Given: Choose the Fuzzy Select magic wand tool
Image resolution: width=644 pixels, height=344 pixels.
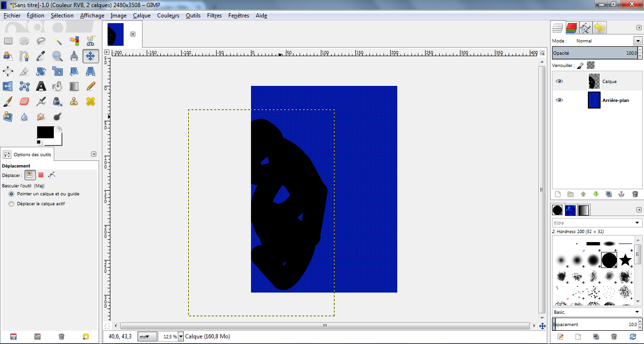Looking at the screenshot, I should coord(58,42).
